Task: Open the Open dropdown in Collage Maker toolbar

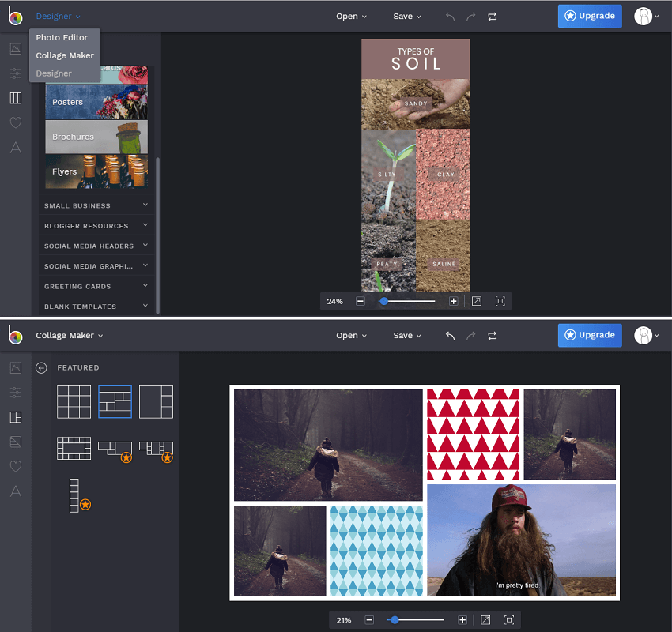Action: pos(352,335)
